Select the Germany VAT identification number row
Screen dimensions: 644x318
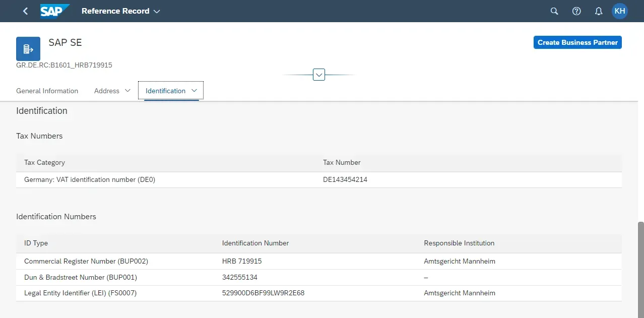pos(319,180)
